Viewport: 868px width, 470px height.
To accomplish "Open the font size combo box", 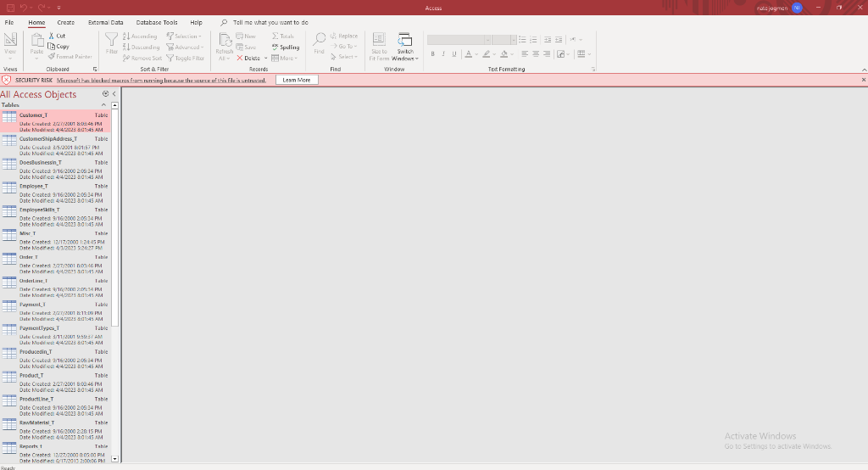I will tap(504, 40).
